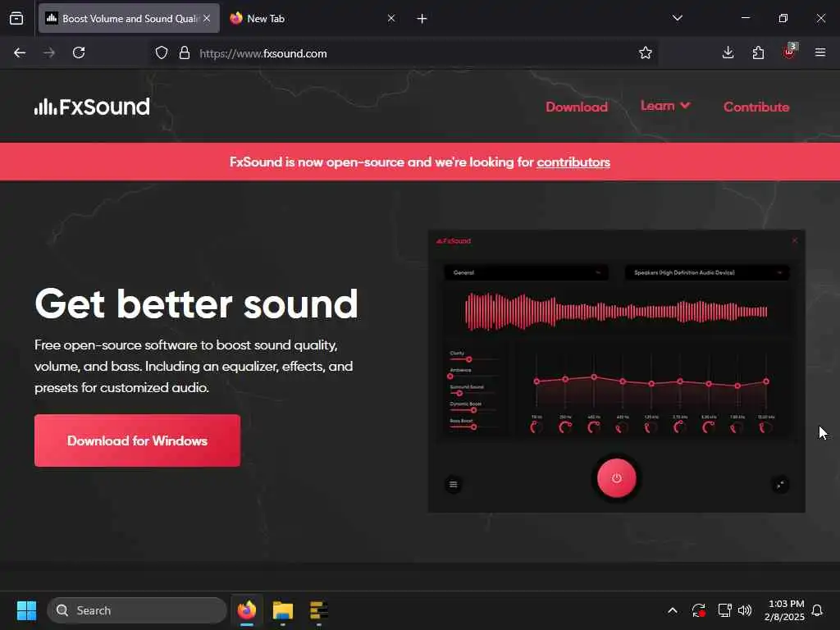Switch to the New Tab tab
This screenshot has height=630, width=840.
(313, 19)
